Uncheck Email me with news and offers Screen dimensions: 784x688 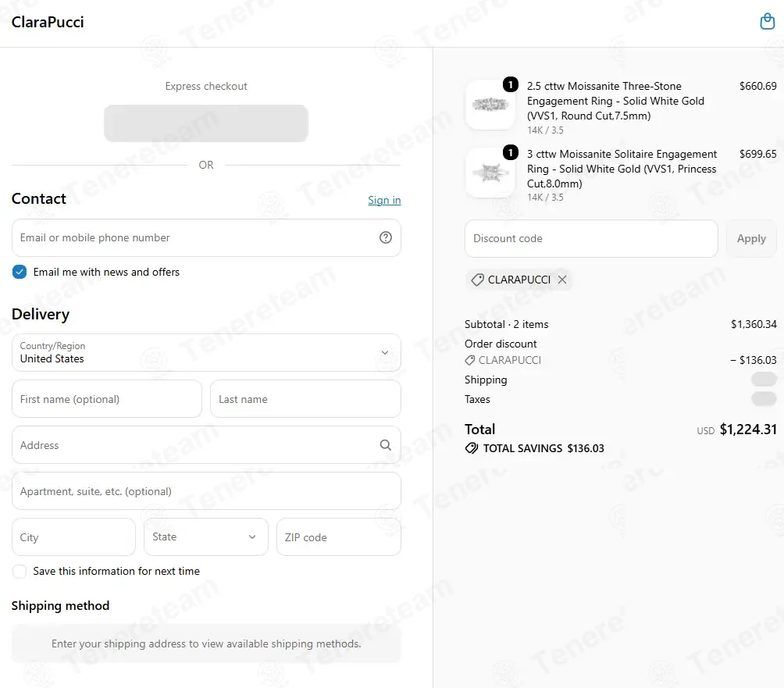tap(20, 272)
